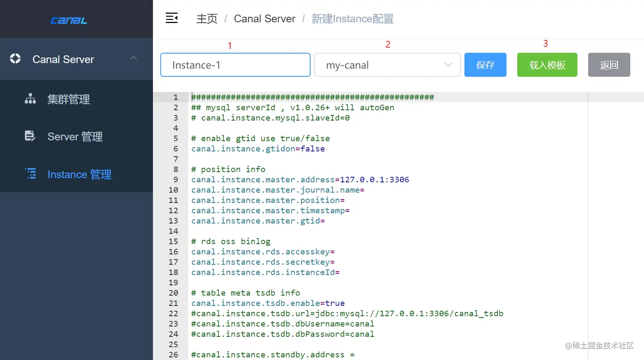Click the 载入模板 load template button
Screen dimensions: 644x360
[547, 65]
